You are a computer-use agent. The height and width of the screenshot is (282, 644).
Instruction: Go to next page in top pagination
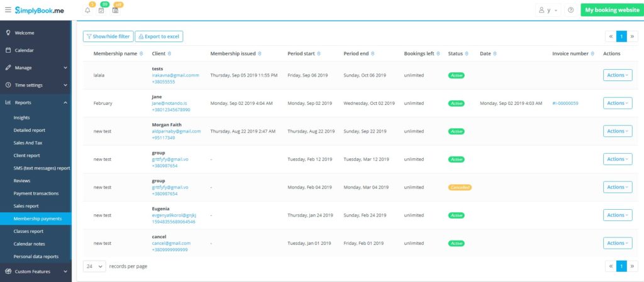[x=633, y=36]
